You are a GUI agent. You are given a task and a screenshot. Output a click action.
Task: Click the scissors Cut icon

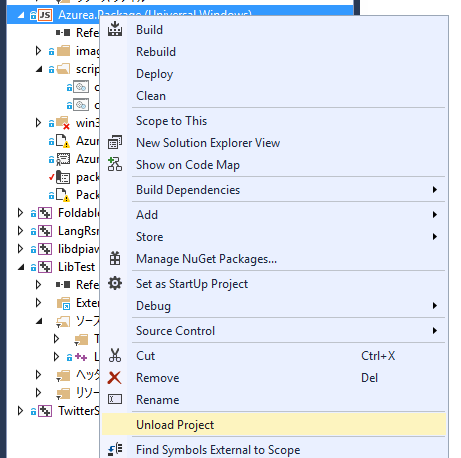[x=115, y=356]
